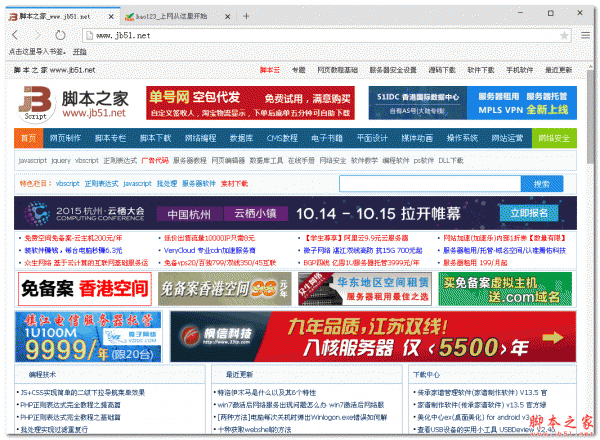Open 免备案香港空间 98元 ad image
600x440 pixels.
tap(225, 289)
